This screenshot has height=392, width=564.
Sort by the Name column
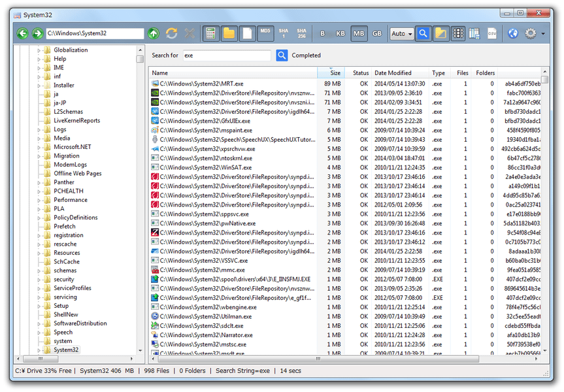(x=233, y=73)
